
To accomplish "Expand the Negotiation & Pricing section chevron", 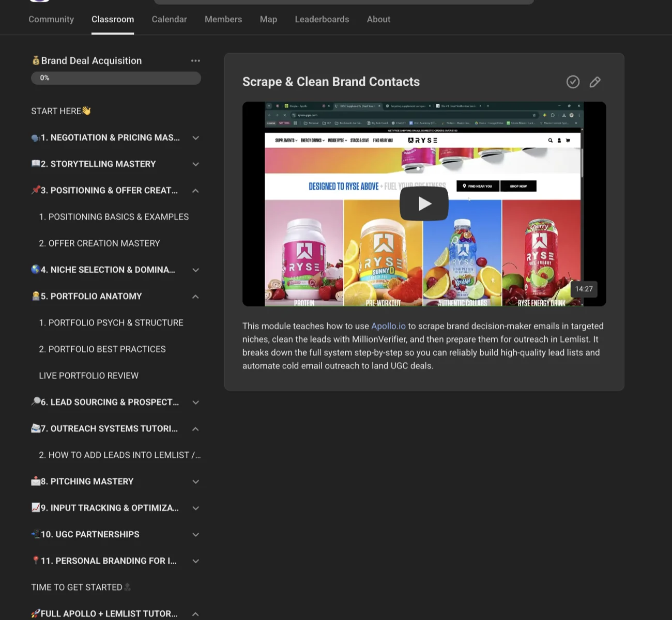I will click(195, 138).
